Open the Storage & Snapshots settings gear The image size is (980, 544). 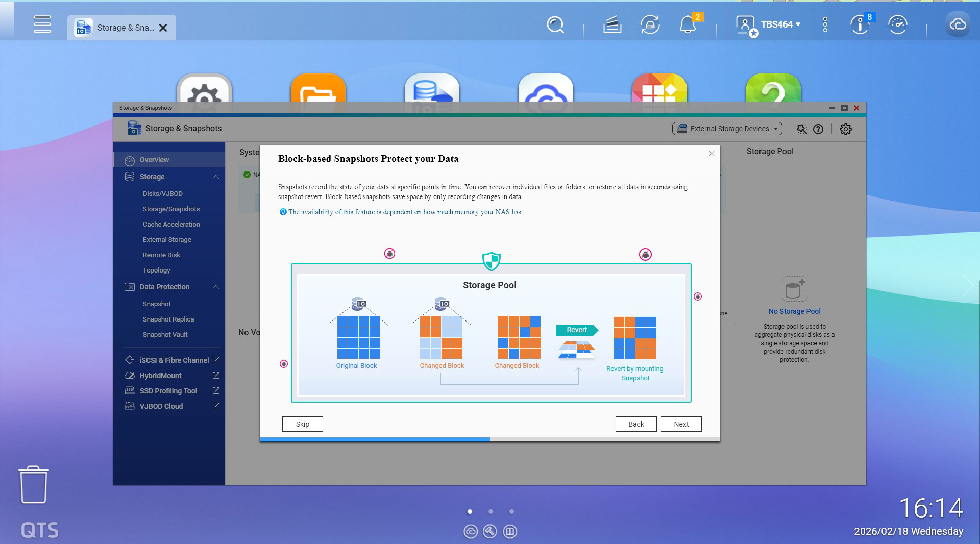click(845, 129)
